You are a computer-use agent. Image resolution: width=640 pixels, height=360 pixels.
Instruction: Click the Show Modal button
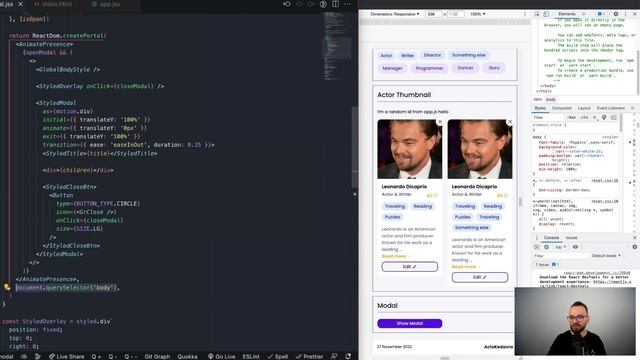click(409, 323)
